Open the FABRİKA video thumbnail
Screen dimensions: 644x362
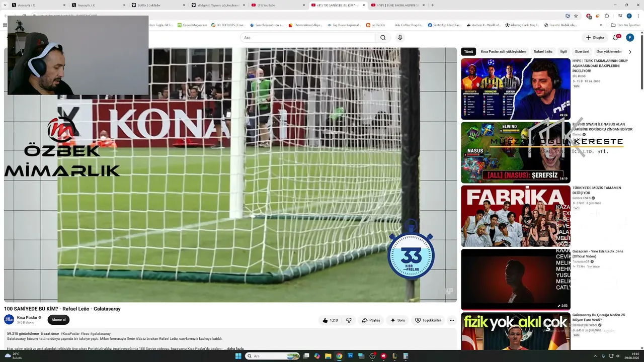pos(516,216)
